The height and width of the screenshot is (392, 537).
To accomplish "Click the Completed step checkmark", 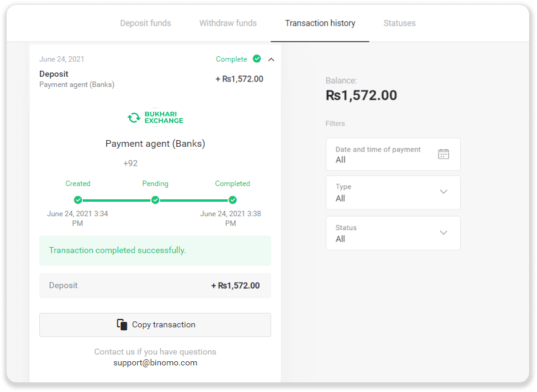I will [233, 200].
